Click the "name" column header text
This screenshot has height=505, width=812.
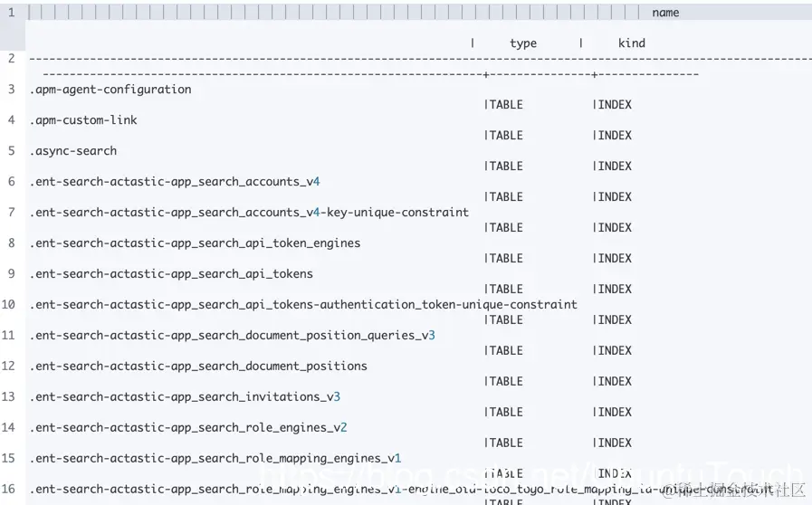click(x=665, y=13)
